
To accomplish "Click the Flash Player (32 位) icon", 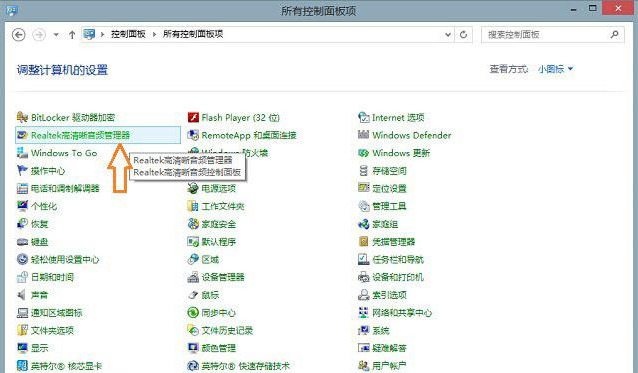I will [193, 118].
